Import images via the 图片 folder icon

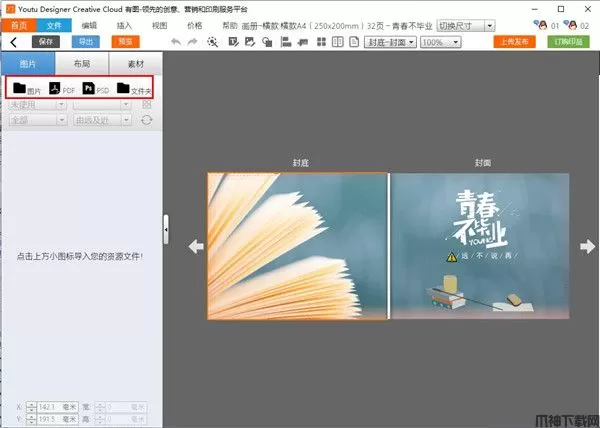click(20, 88)
